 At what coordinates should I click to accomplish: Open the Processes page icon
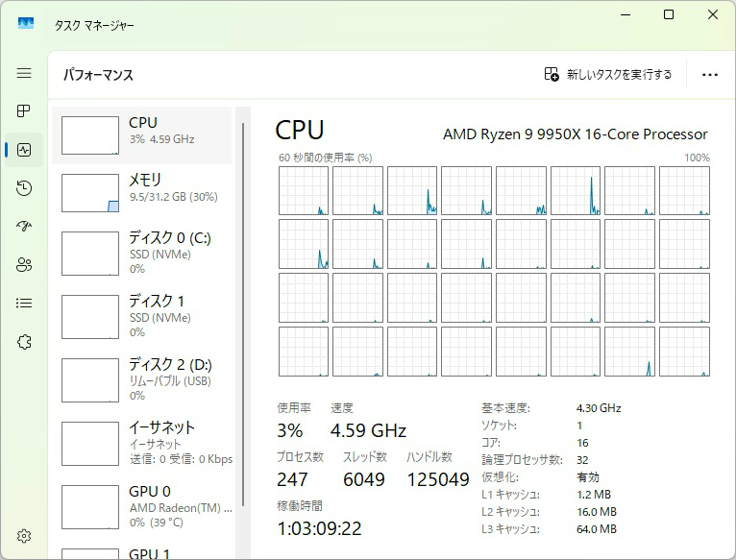[24, 111]
